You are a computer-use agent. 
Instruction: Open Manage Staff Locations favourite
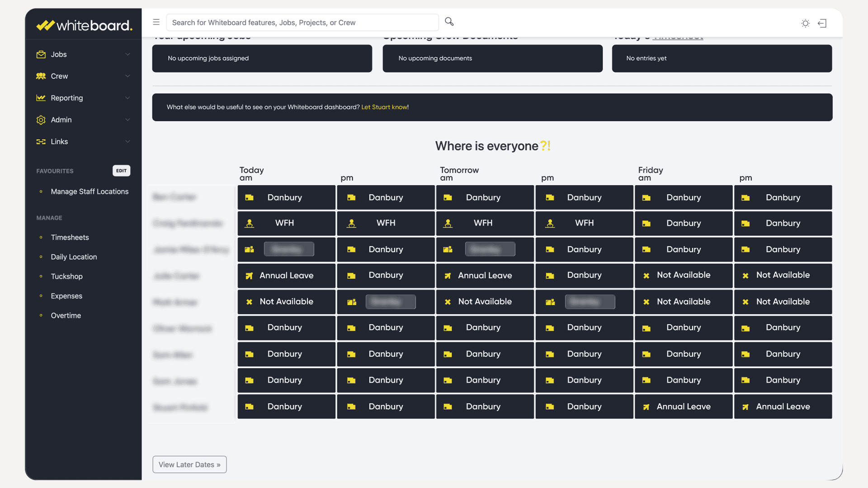[x=90, y=192]
